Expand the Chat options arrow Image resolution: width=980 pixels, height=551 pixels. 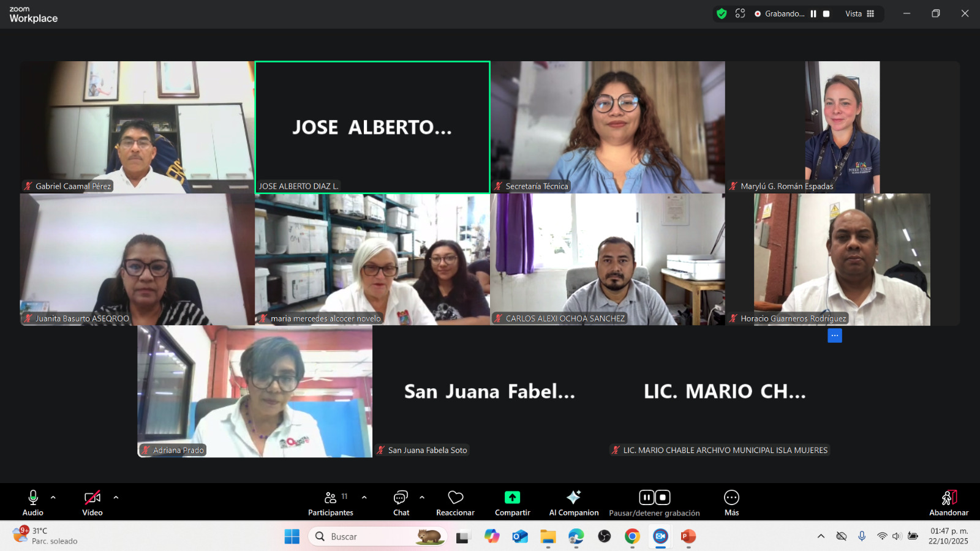pyautogui.click(x=422, y=497)
